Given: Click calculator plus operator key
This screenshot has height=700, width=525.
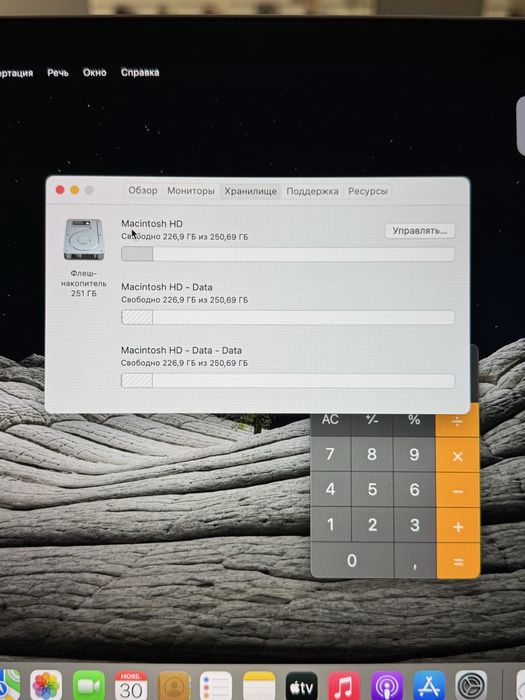Looking at the screenshot, I should tap(458, 526).
